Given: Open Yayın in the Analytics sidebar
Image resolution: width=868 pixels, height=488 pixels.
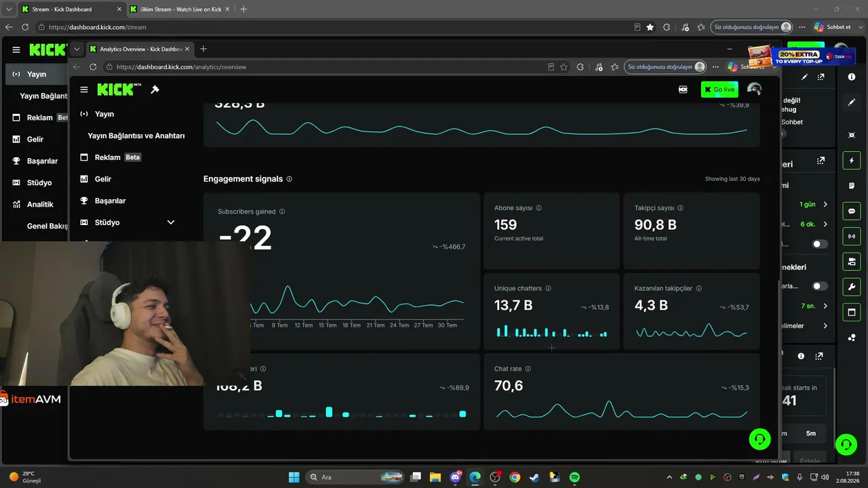Looking at the screenshot, I should coord(104,114).
